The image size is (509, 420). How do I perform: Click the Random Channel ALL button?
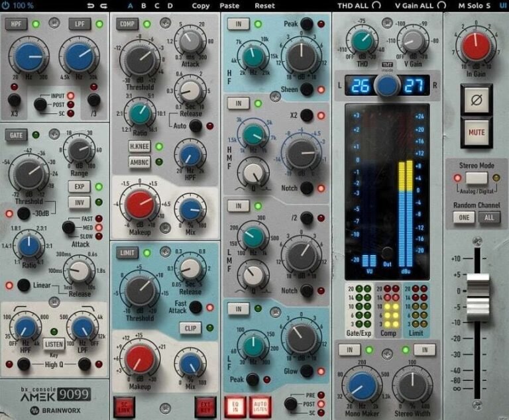(489, 217)
